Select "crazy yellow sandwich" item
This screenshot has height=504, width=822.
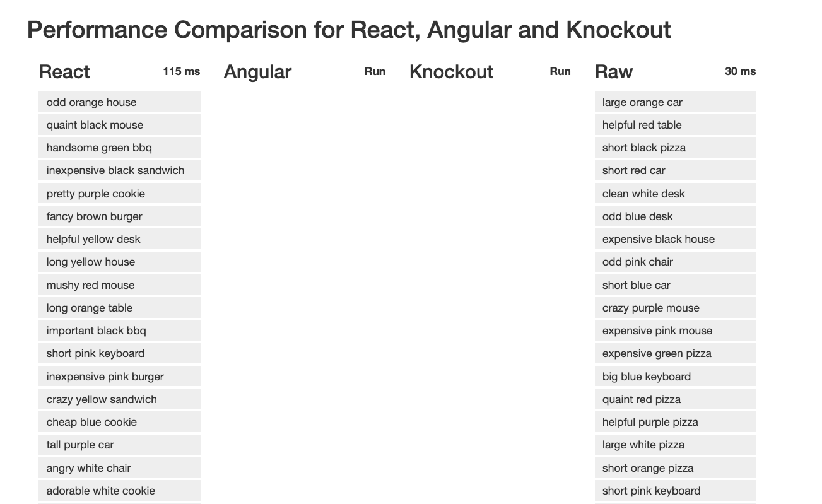(119, 399)
